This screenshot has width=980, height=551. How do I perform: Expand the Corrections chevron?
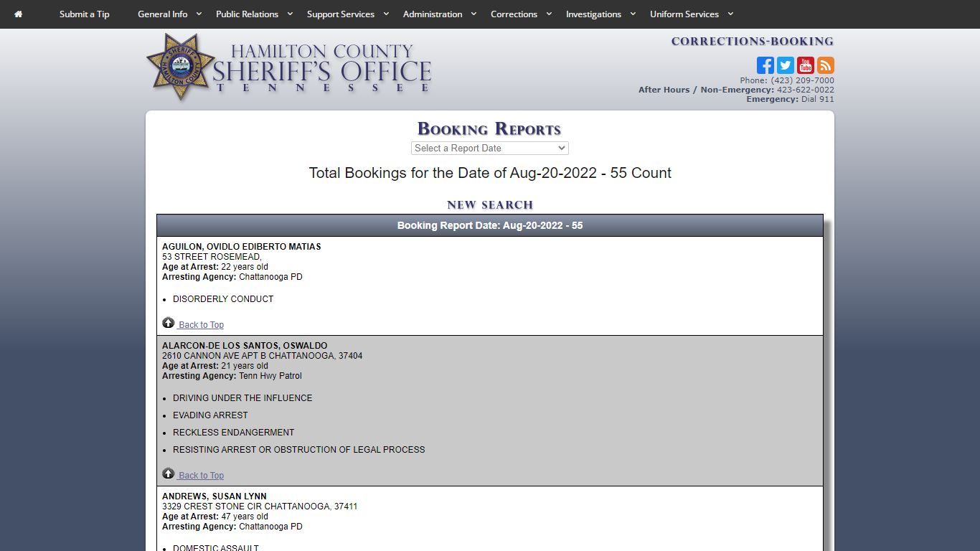tap(549, 14)
